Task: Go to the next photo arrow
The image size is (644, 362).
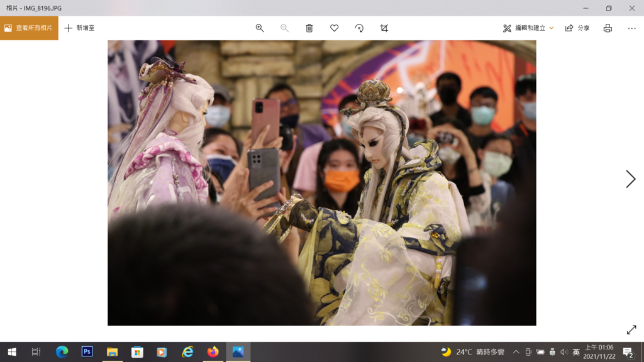Action: [630, 179]
